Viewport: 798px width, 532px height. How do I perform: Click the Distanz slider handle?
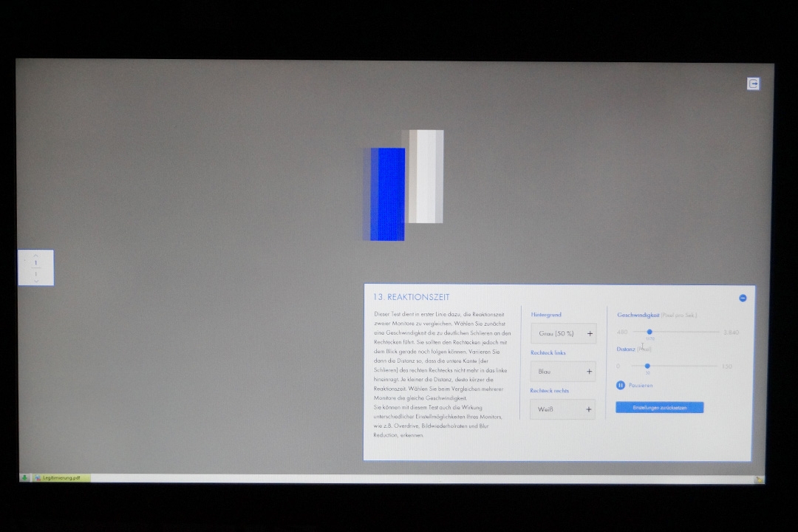pos(647,366)
